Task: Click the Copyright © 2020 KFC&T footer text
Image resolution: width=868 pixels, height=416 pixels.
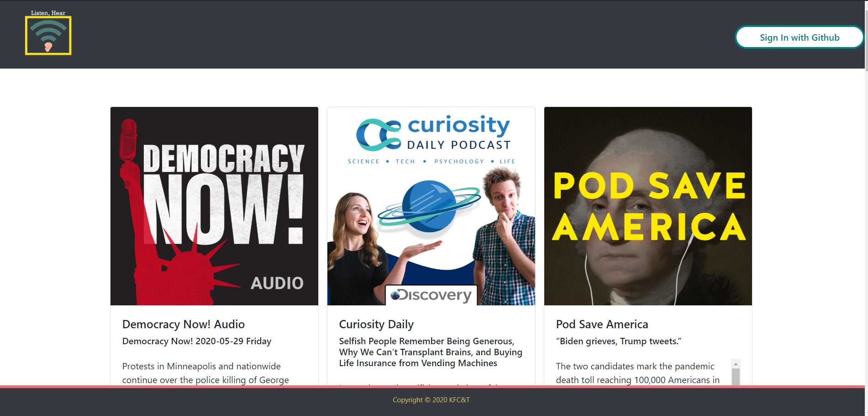Action: click(431, 400)
